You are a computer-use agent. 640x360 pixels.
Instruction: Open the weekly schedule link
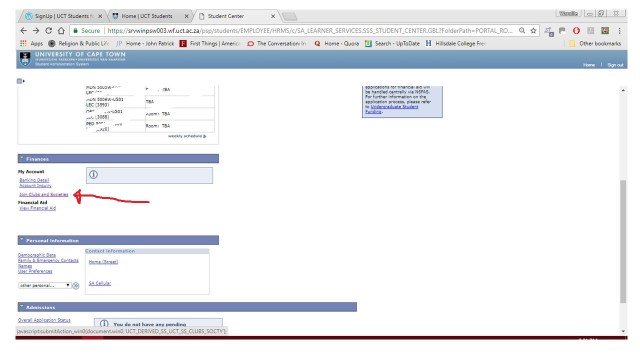(x=187, y=136)
